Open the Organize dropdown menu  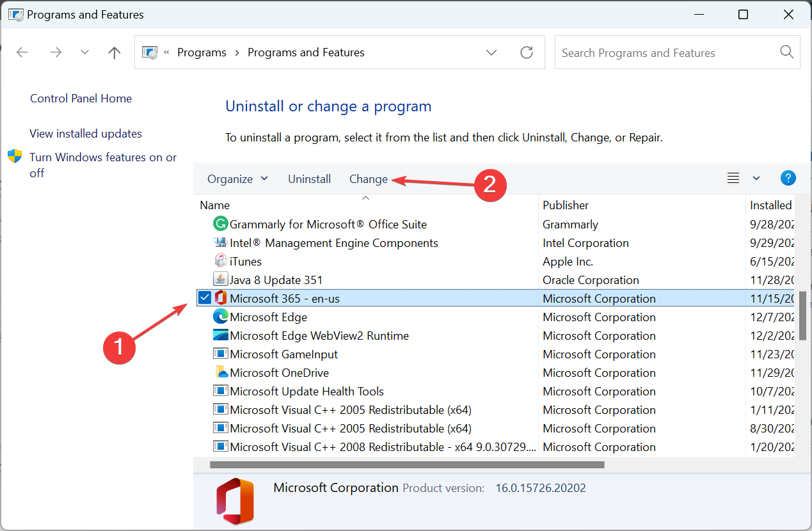237,179
